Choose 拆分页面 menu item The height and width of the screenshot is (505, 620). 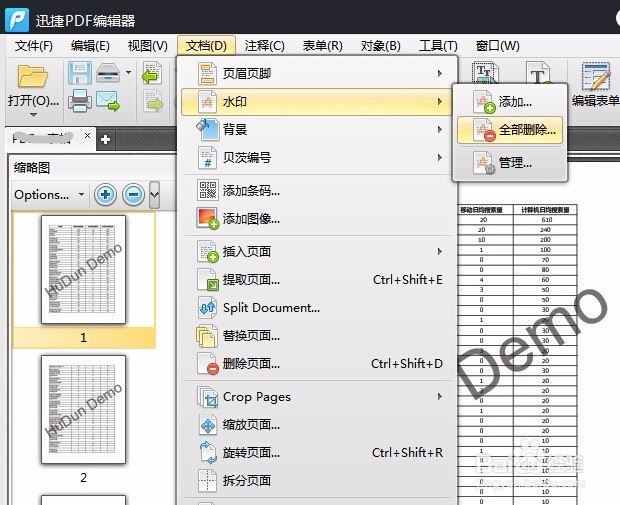pyautogui.click(x=316, y=480)
